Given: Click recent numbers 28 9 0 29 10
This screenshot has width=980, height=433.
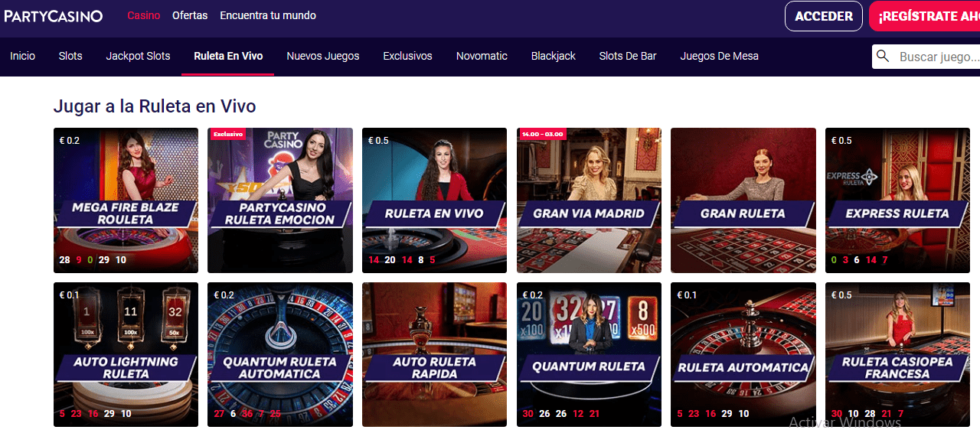Looking at the screenshot, I should click(93, 260).
